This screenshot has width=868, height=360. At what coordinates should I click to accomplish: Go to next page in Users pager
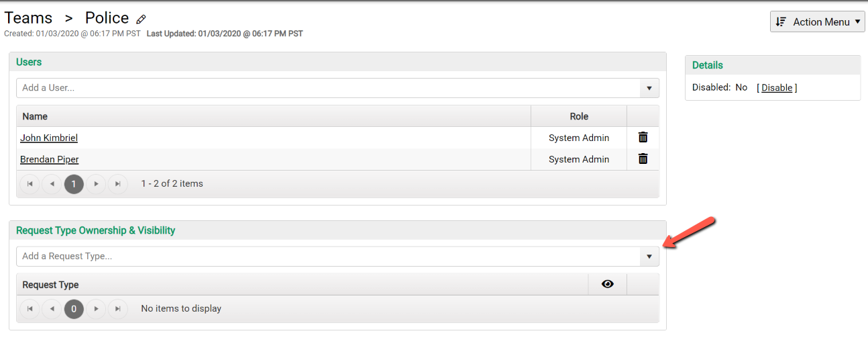pyautogui.click(x=96, y=184)
